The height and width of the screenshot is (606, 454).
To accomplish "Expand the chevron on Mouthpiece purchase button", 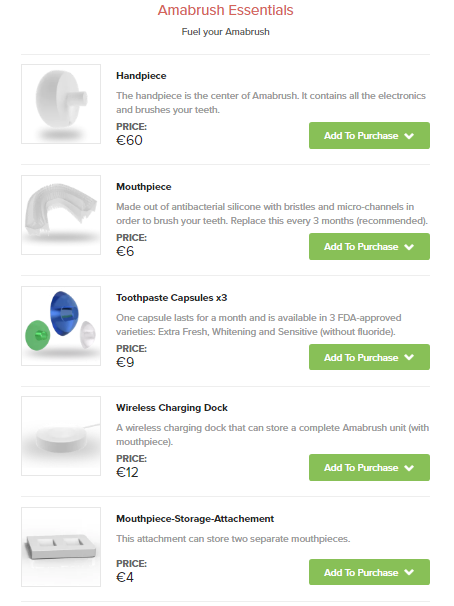I will (409, 247).
